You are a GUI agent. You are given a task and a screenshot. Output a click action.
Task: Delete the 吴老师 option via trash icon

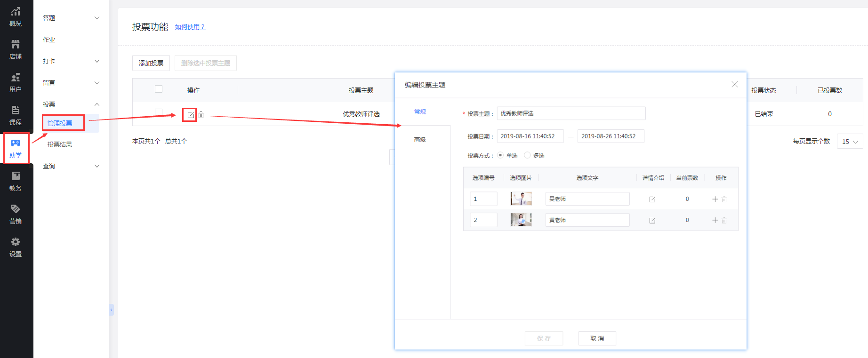(x=724, y=199)
